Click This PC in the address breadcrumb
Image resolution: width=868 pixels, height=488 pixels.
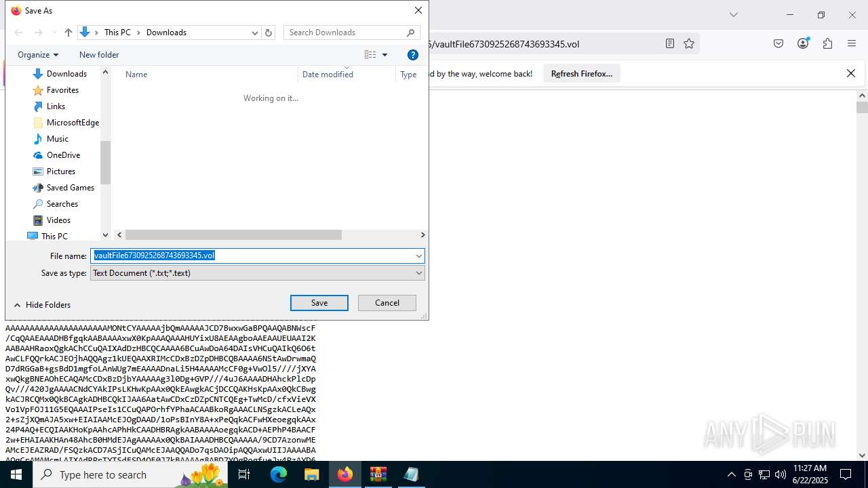tap(117, 33)
